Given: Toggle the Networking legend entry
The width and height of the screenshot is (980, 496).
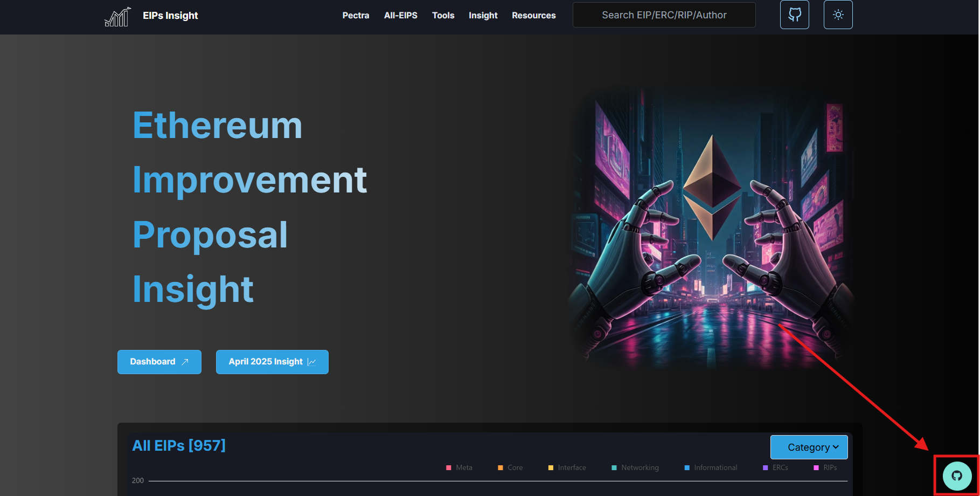Looking at the screenshot, I should tap(635, 467).
